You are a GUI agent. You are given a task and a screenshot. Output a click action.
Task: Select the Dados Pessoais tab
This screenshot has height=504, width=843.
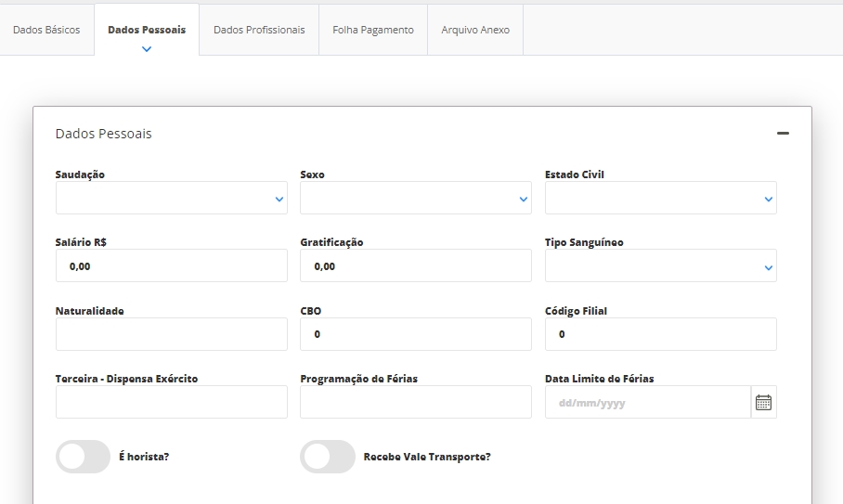pos(147,30)
